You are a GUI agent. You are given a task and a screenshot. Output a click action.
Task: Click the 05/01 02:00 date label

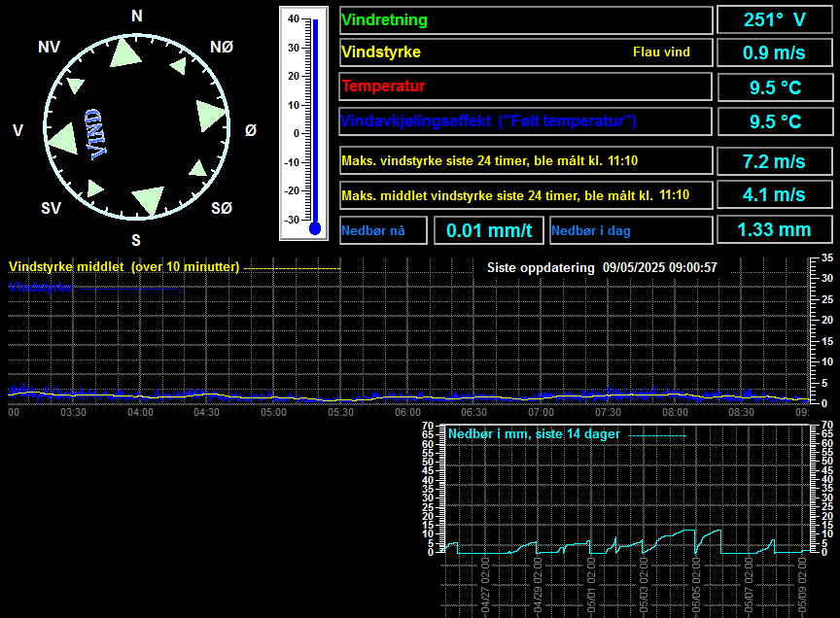[590, 585]
